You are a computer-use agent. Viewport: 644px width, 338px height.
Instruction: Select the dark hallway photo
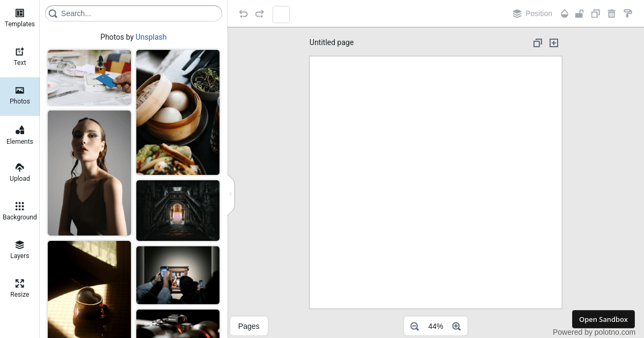pos(178,210)
